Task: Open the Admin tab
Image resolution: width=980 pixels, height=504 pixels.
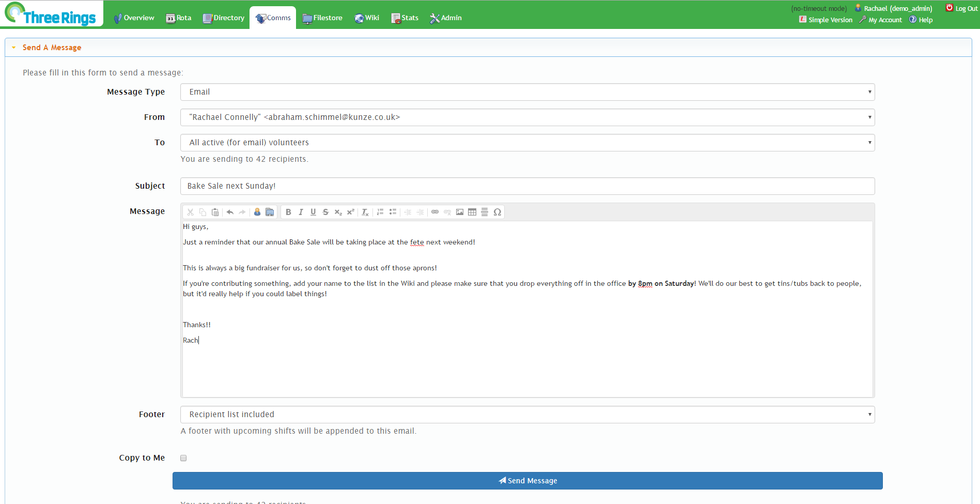Action: coord(446,18)
